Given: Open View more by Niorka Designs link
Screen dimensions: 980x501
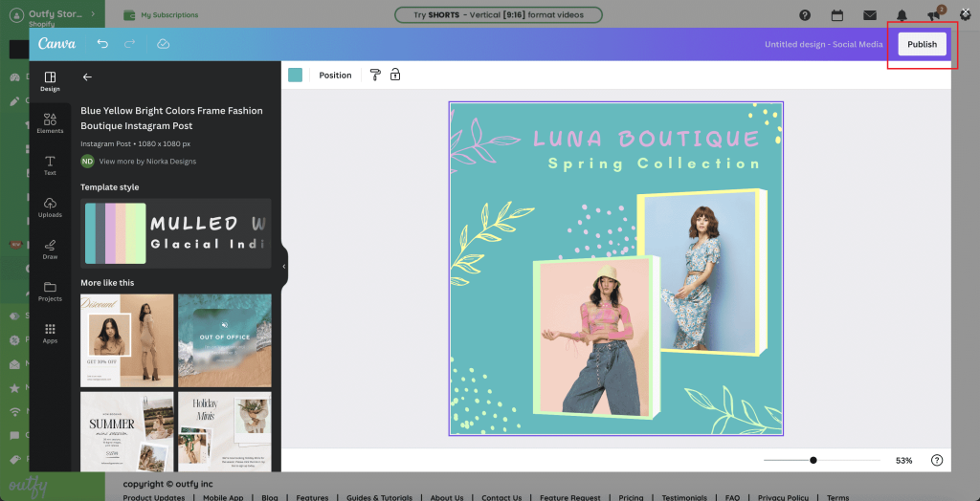Looking at the screenshot, I should pos(147,162).
